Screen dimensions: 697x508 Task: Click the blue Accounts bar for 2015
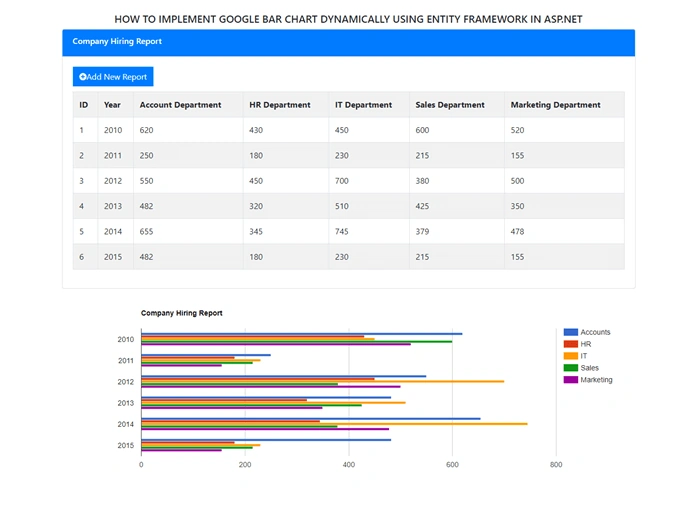266,440
